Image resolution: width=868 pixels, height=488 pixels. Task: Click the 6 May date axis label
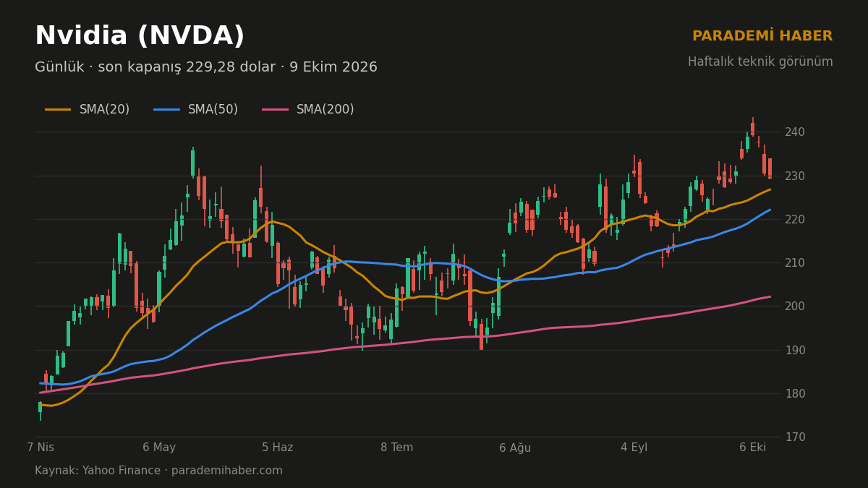tap(159, 448)
